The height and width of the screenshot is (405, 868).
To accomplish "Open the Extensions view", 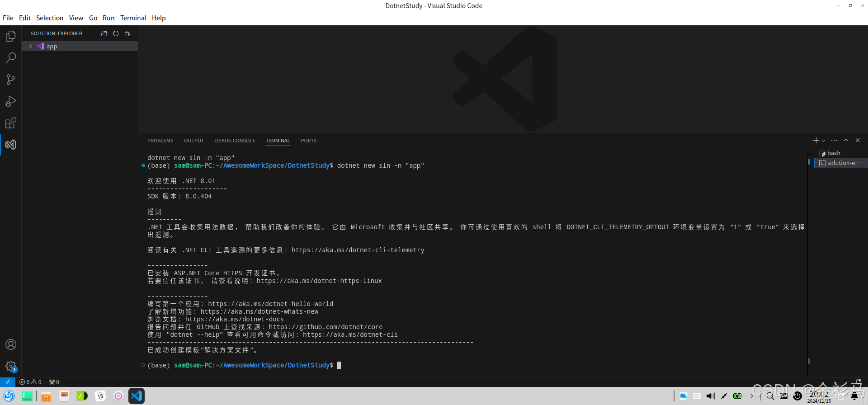I will point(11,123).
